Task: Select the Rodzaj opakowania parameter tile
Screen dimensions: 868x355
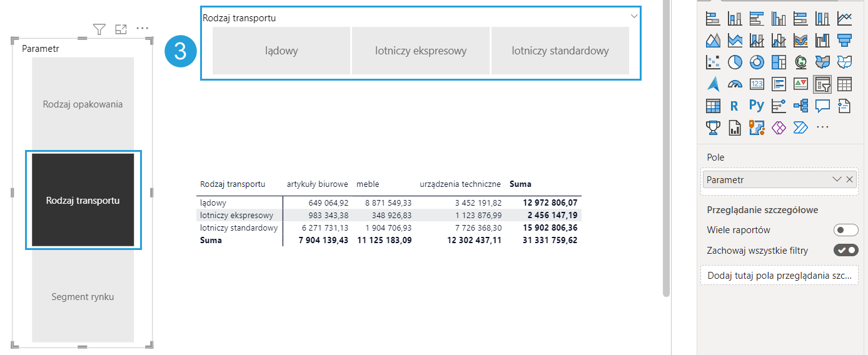Action: tap(83, 104)
